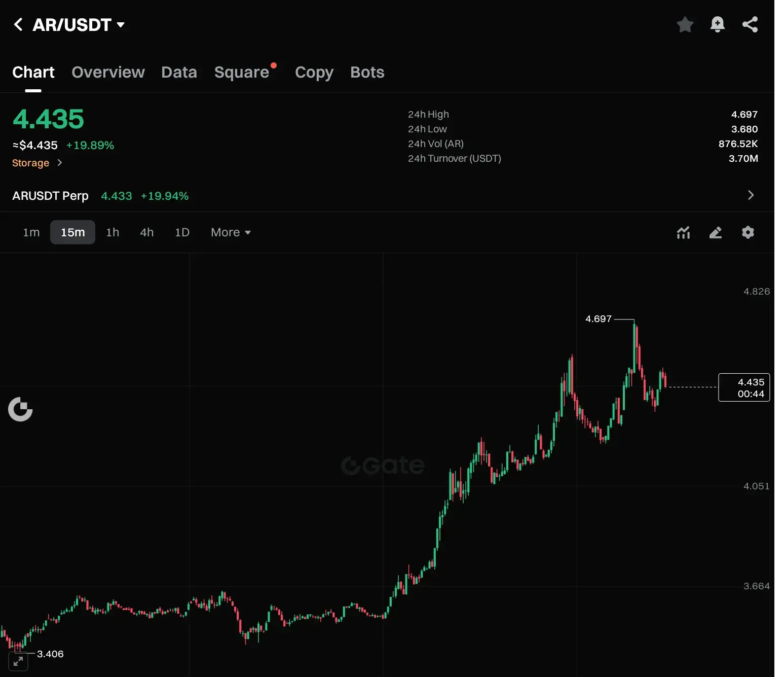Screen dimensions: 784x677
Task: Click the current price 4.435 axis label
Action: (744, 387)
